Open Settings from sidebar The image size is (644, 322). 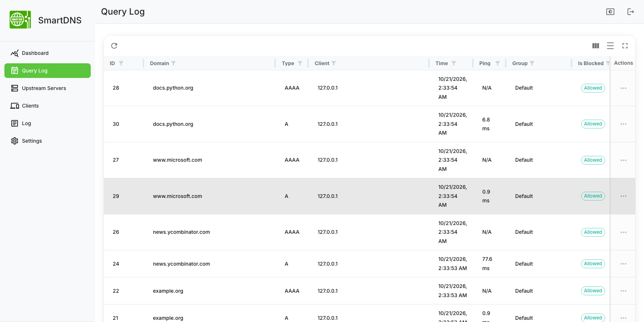pos(48,141)
